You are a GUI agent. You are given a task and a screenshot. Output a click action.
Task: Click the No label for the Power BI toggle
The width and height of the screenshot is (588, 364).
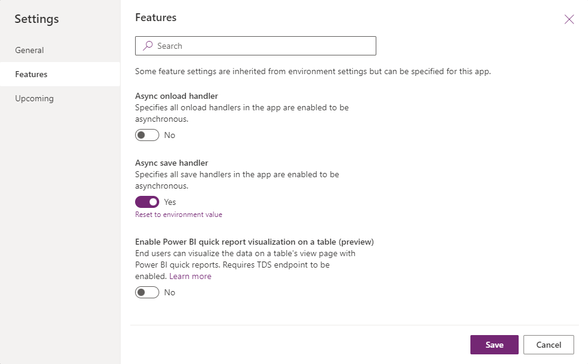(169, 292)
